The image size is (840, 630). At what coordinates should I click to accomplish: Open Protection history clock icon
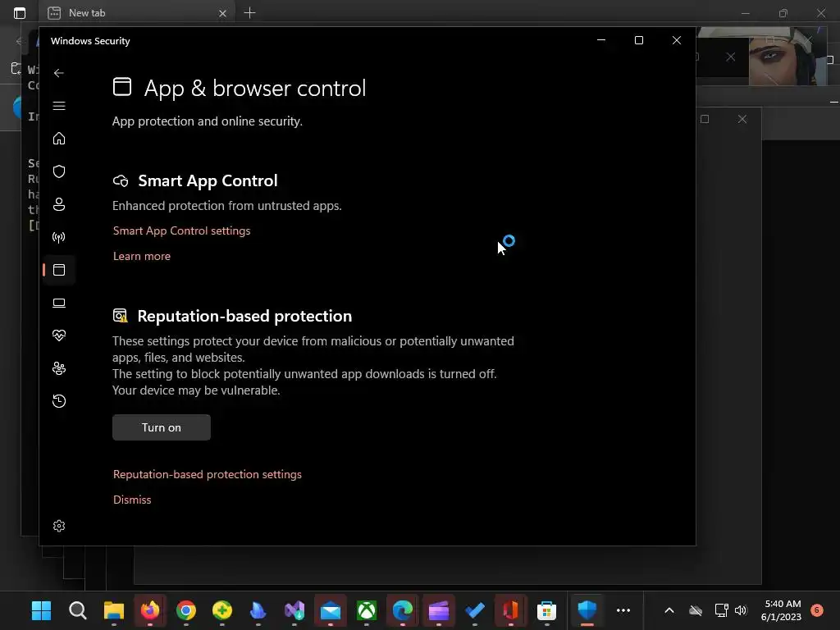click(59, 400)
